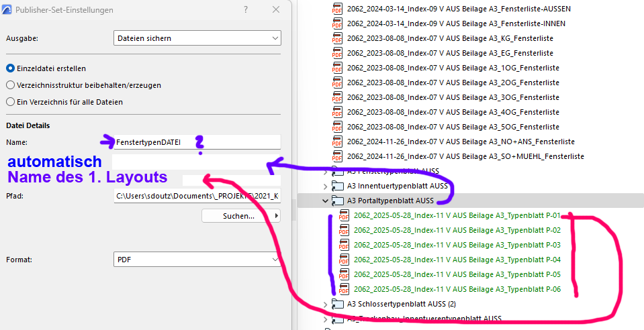The image size is (644, 330).
Task: Select item Index-09 A3_Fensterliste-INNEN
Action: pos(456,23)
